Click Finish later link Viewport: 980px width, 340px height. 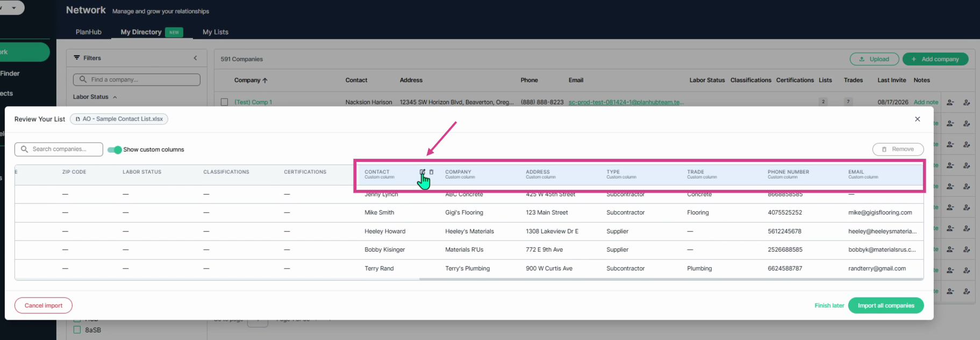[x=829, y=306]
